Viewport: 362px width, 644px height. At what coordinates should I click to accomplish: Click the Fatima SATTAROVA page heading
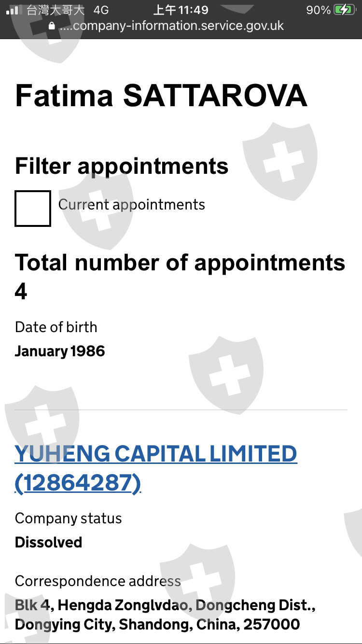(x=161, y=95)
